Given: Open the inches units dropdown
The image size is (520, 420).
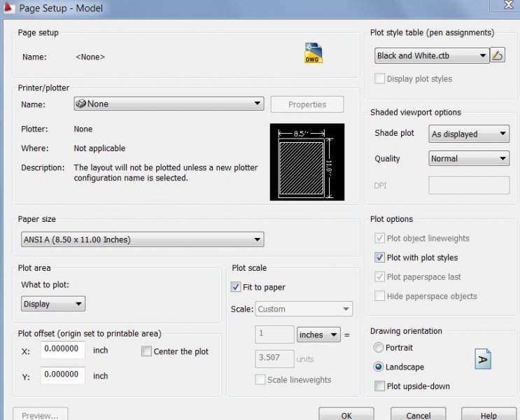Looking at the screenshot, I should pyautogui.click(x=318, y=335).
